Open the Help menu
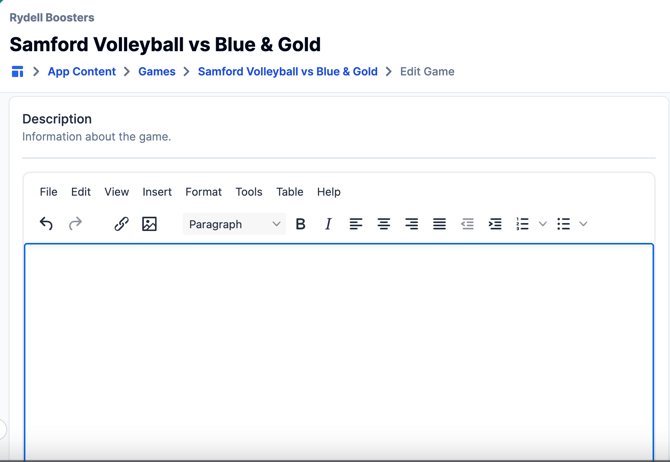Viewport: 670px width, 462px height. point(329,192)
